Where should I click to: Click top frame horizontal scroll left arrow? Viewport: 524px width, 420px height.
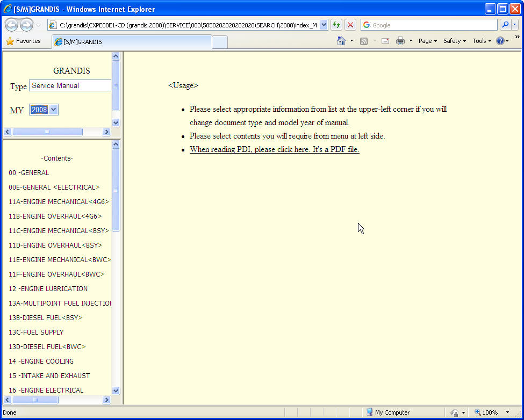tap(8, 132)
